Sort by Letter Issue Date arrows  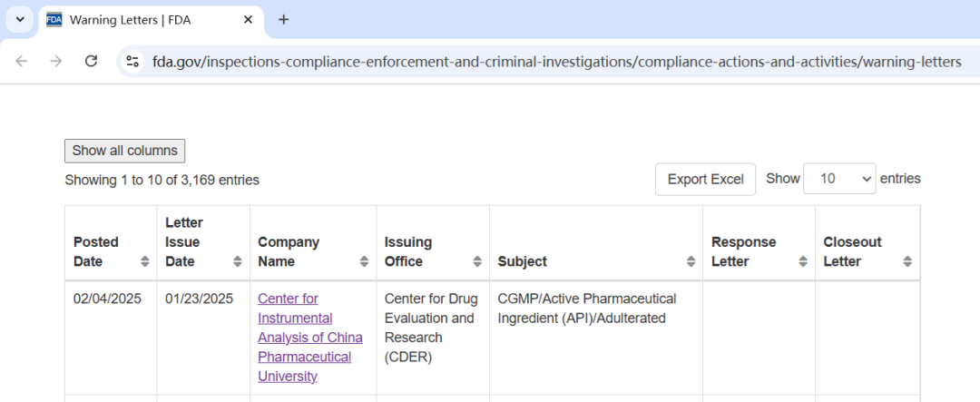point(238,261)
